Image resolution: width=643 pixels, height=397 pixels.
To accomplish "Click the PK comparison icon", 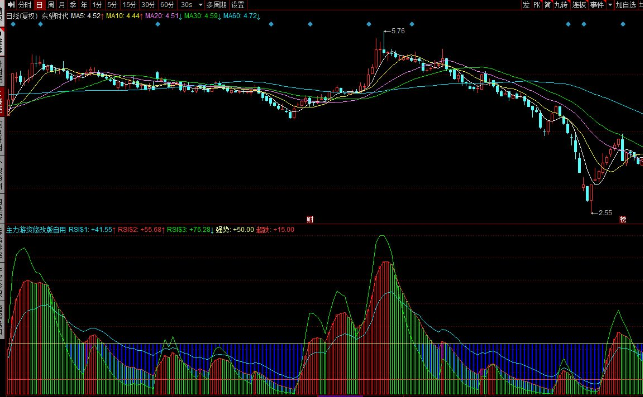I will (x=537, y=5).
